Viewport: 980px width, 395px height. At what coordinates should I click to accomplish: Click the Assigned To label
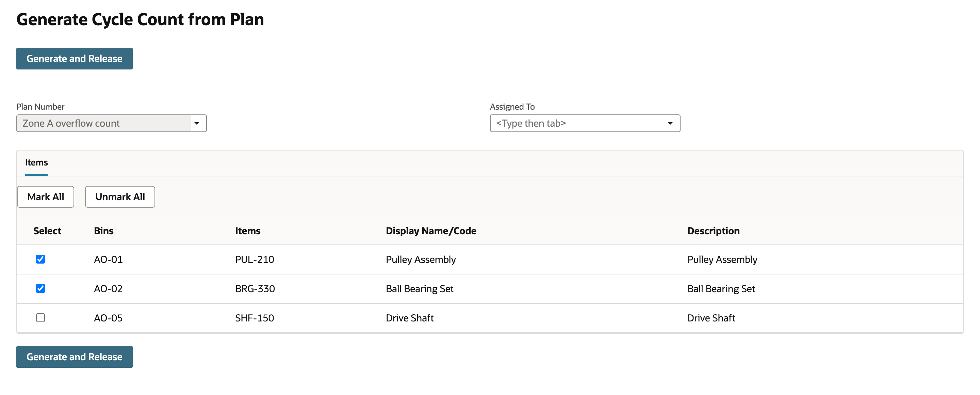(x=512, y=107)
